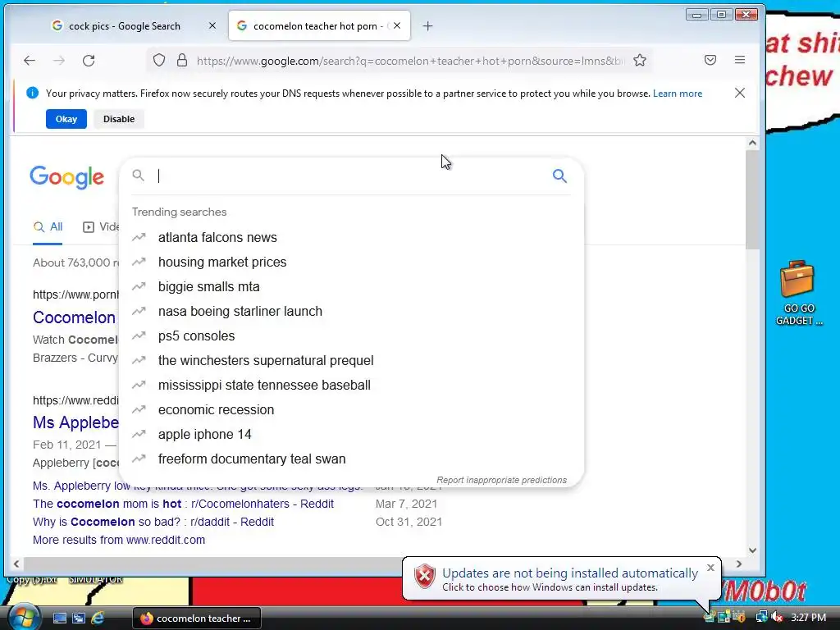Select suggestion housing market prices
This screenshot has width=840, height=630.
coord(351,262)
